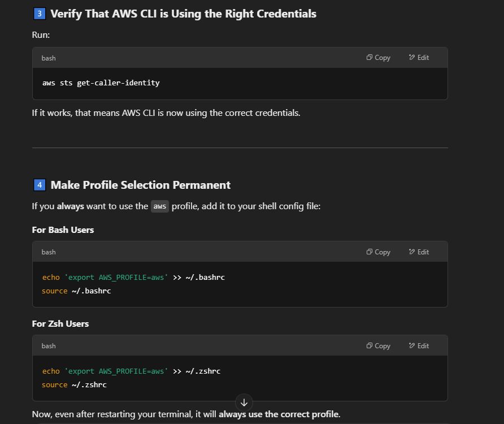This screenshot has height=424, width=504.
Task: Click the 'Verify That AWS CLI' heading
Action: click(x=184, y=14)
